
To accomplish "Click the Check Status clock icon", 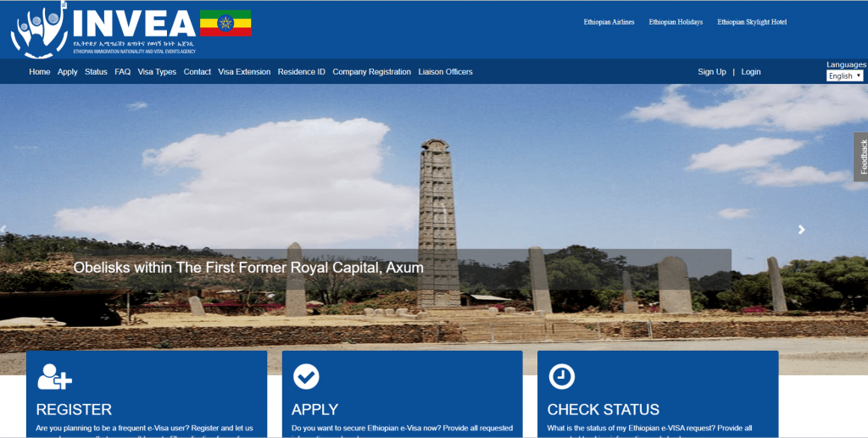I will 561,376.
